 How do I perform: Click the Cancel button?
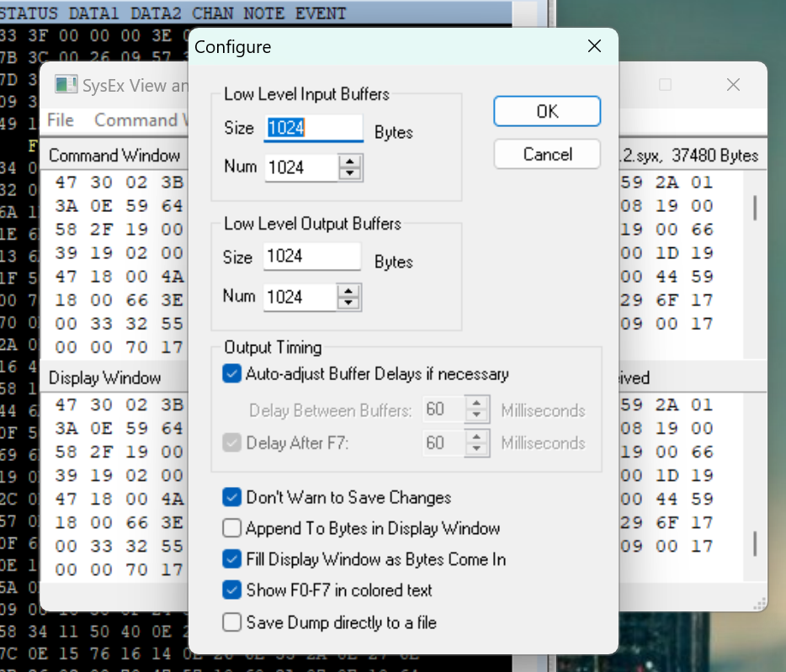547,155
